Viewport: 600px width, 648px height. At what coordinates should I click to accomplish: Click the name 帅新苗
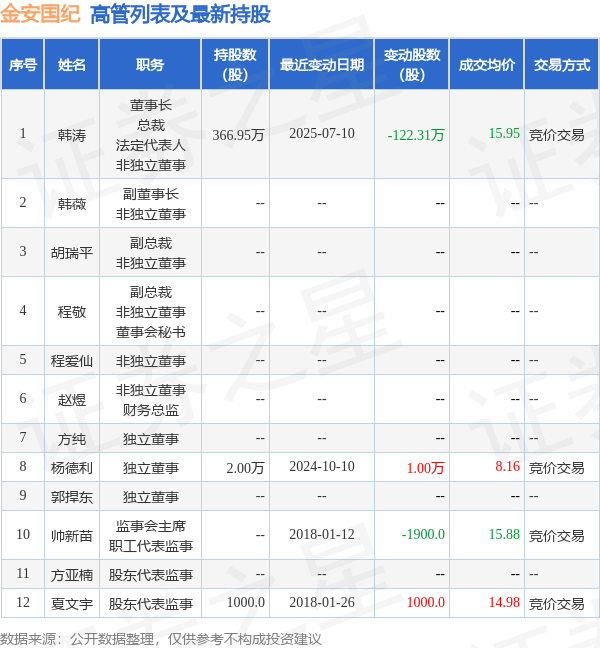click(x=71, y=536)
